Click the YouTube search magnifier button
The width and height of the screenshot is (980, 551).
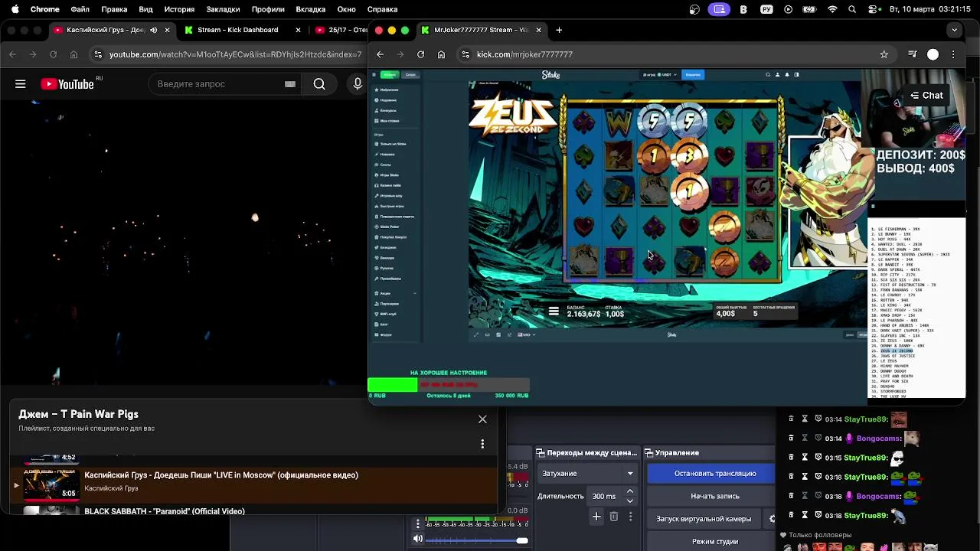[x=319, y=84]
